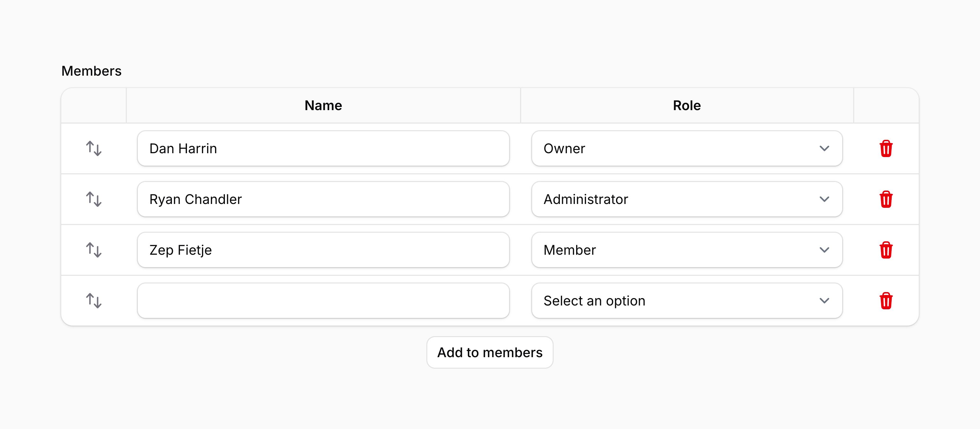The height and width of the screenshot is (429, 980).
Task: Click reorder arrows for the empty row
Action: click(x=93, y=301)
